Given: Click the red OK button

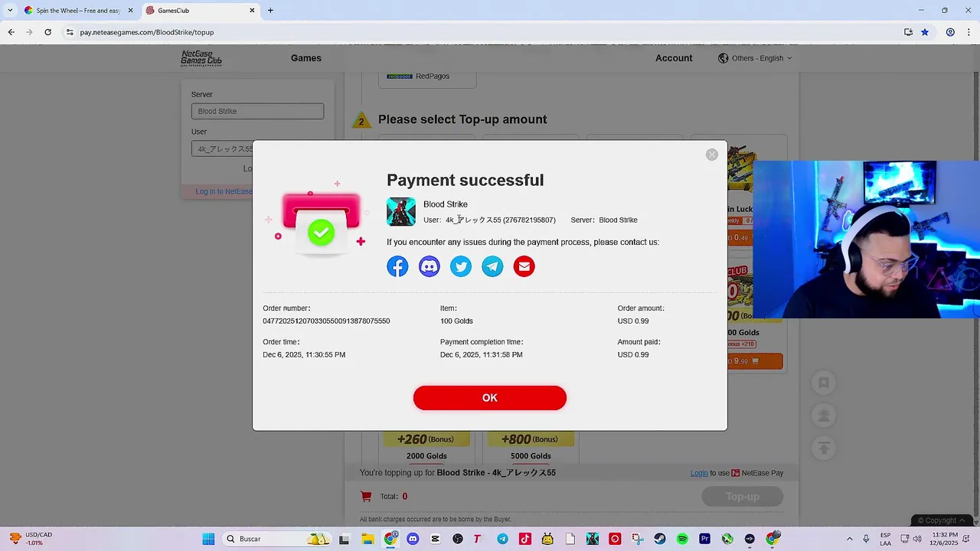Looking at the screenshot, I should coord(490,398).
